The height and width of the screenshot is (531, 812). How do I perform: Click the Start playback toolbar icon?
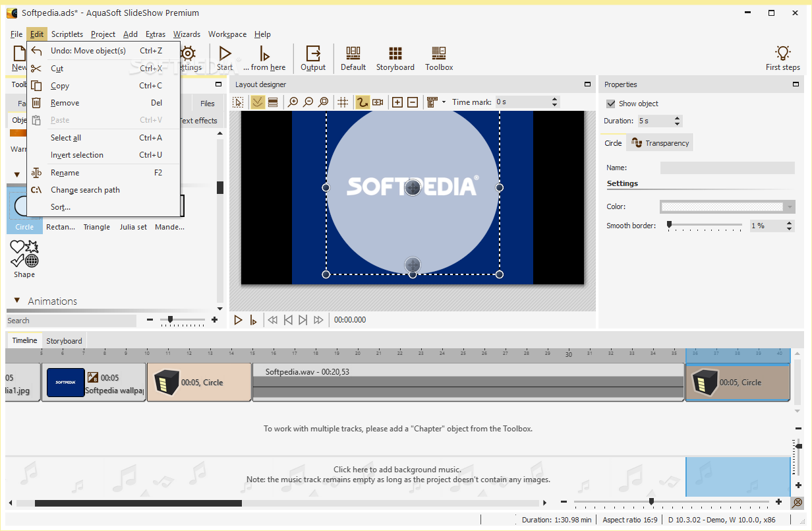(x=225, y=53)
